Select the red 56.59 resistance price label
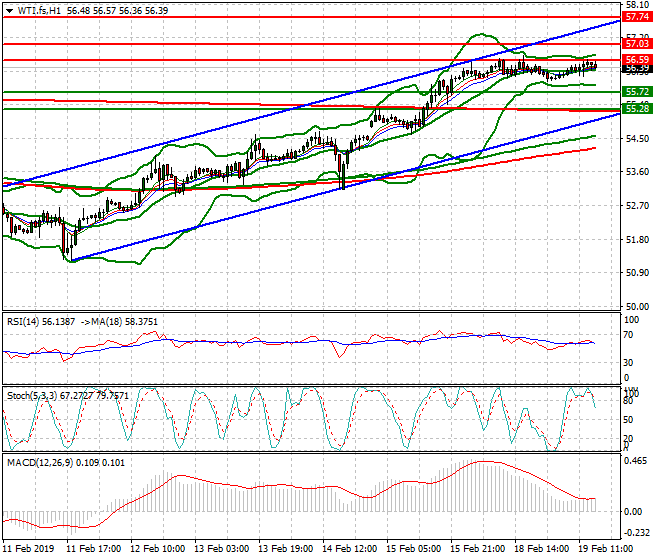 [637, 60]
